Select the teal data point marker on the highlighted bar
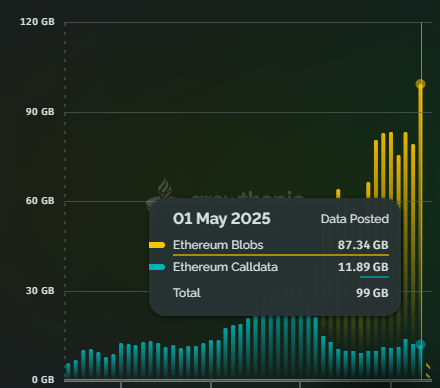The width and height of the screenshot is (440, 388). (x=420, y=345)
